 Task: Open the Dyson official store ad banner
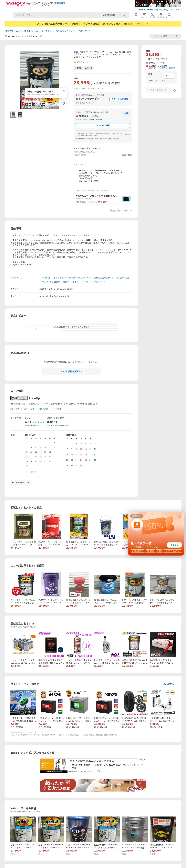93,766
